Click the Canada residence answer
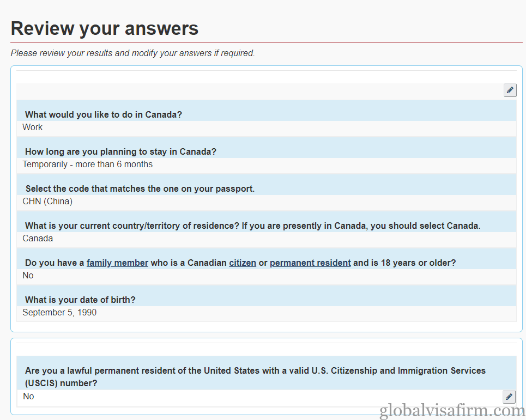The height and width of the screenshot is (420, 526). click(38, 238)
